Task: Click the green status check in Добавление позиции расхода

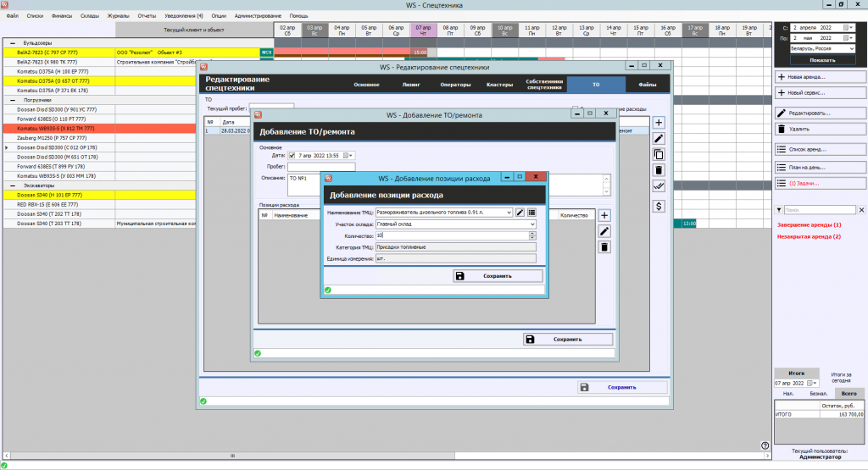Action: [328, 290]
